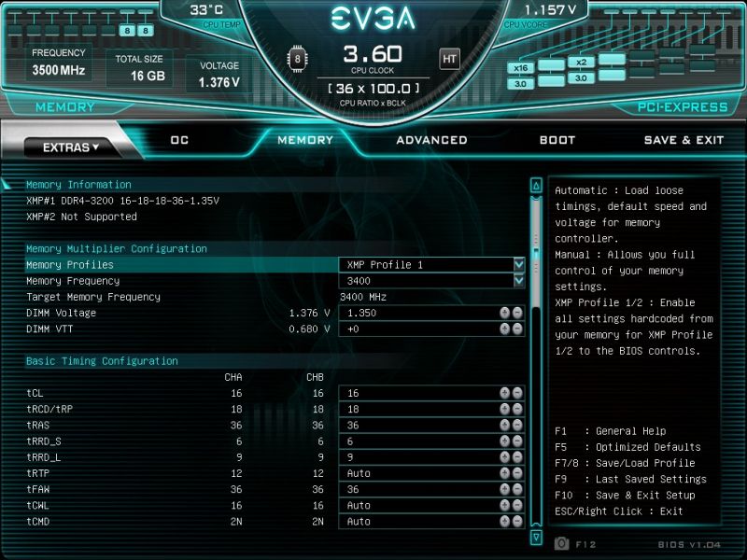
Task: Click the DIMM Voltage 1.350 input field
Action: pos(431,313)
